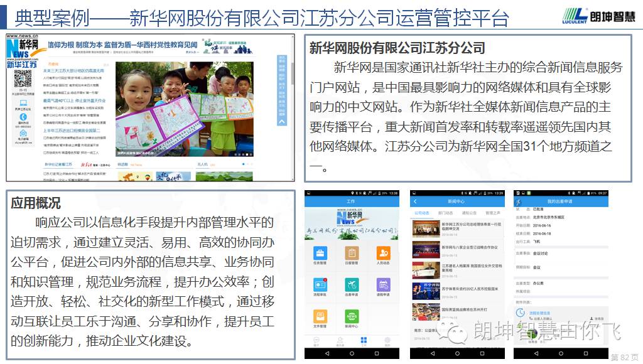Switch to the 通知公告 tab

tap(469, 213)
